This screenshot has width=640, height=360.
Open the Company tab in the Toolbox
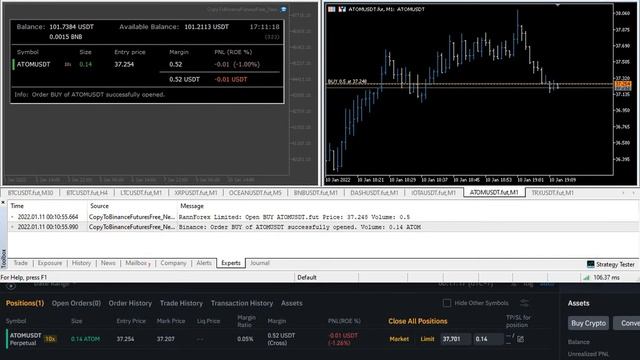click(173, 263)
